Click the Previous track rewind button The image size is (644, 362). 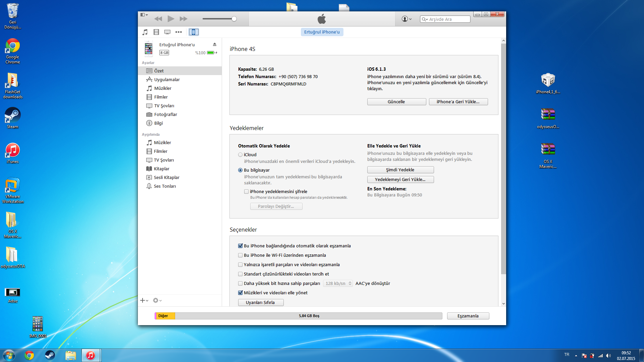(158, 19)
